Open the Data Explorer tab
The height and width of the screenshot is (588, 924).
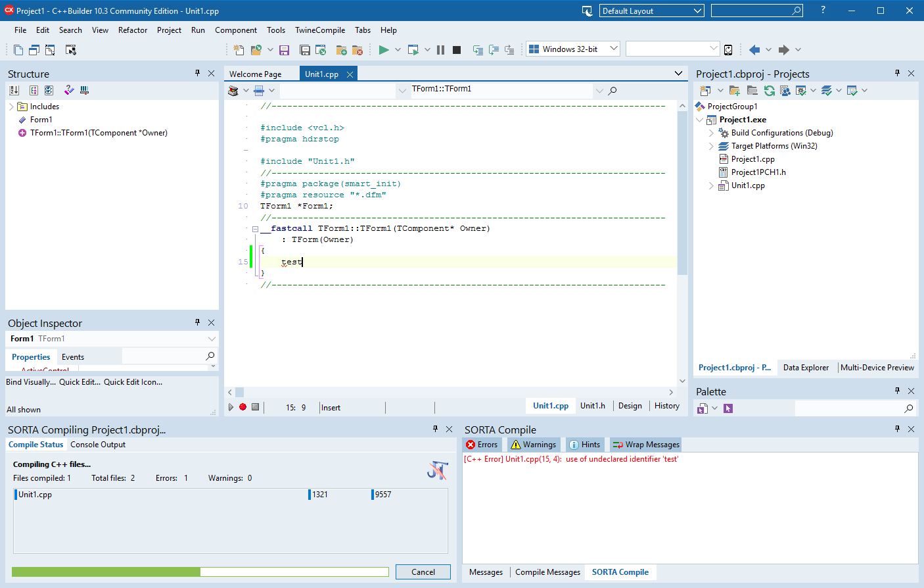click(x=806, y=368)
